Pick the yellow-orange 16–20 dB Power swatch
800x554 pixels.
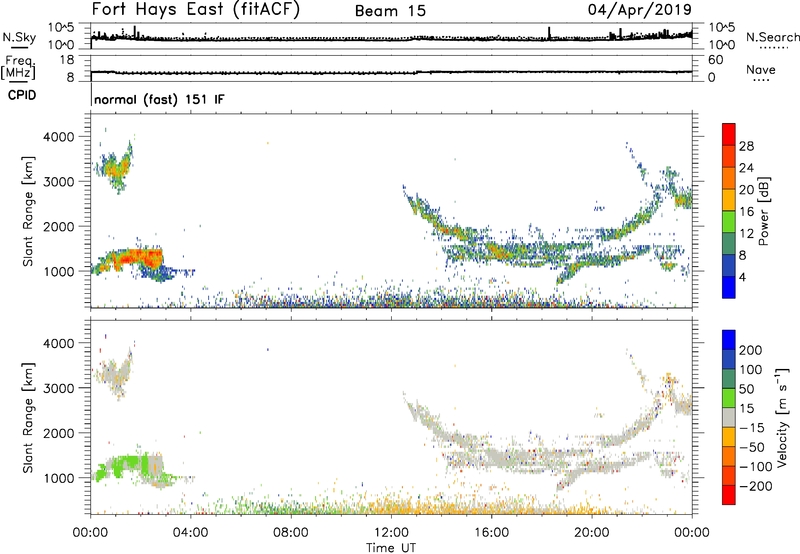pos(729,199)
